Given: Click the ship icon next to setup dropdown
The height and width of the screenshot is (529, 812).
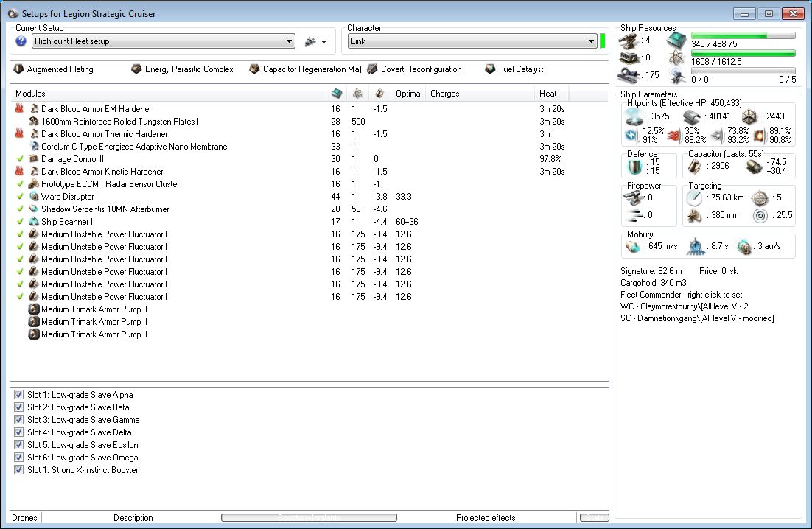Looking at the screenshot, I should tap(311, 41).
